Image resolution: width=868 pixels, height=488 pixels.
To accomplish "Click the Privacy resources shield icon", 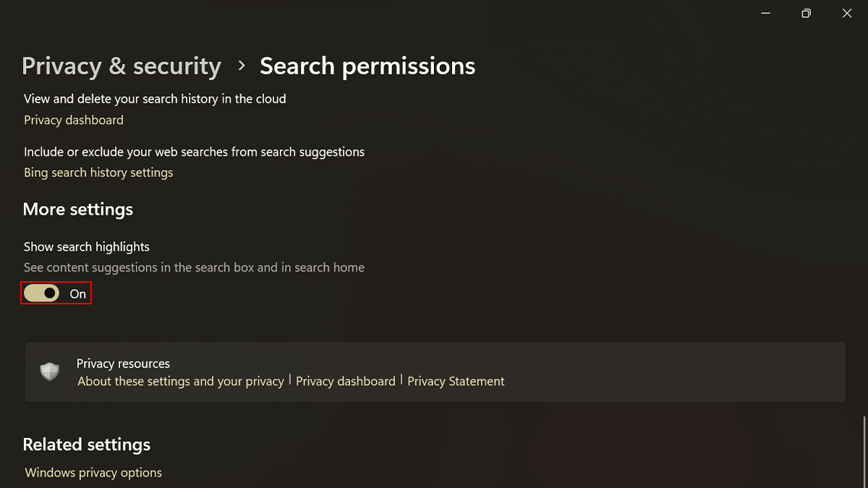I will [50, 372].
